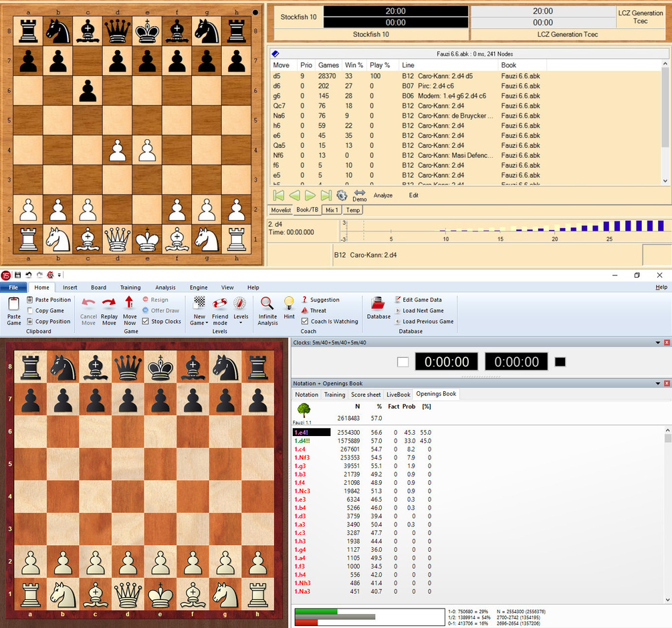Click scrollbar down arrow of Openings Book list

click(x=667, y=600)
